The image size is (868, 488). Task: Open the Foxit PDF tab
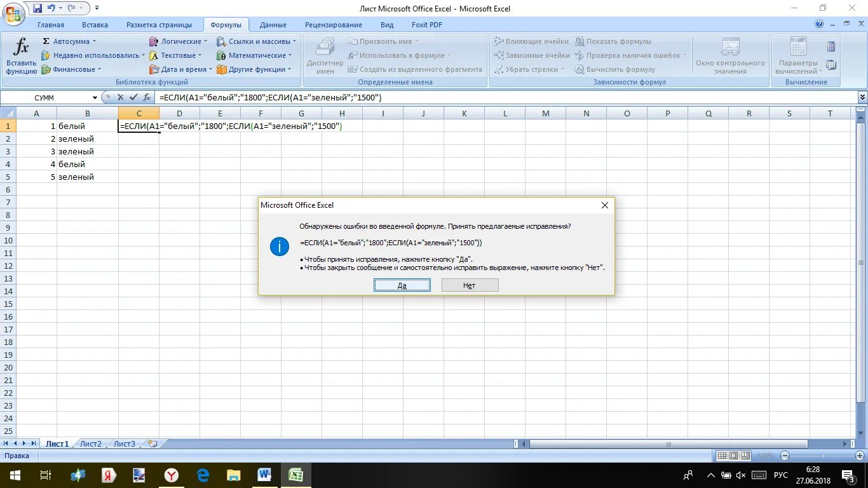tap(427, 25)
